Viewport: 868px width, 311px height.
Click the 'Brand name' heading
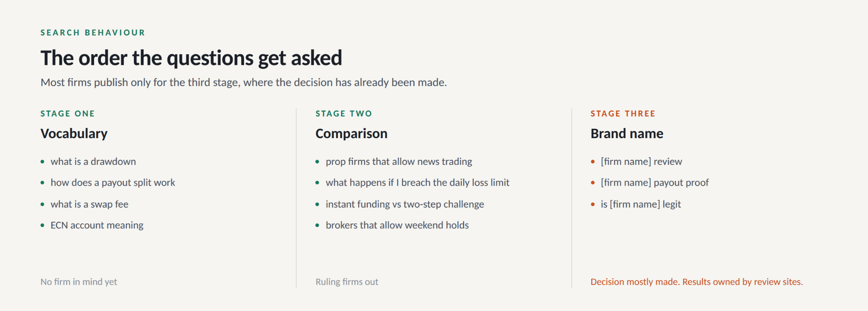[x=627, y=133]
